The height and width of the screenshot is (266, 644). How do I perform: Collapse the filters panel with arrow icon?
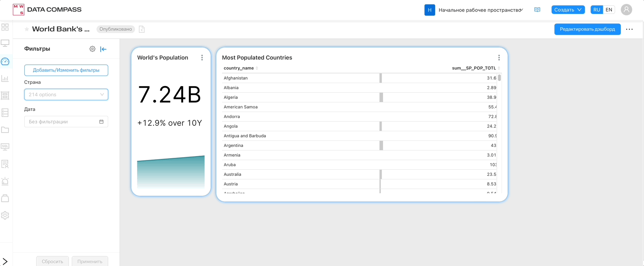pos(104,49)
